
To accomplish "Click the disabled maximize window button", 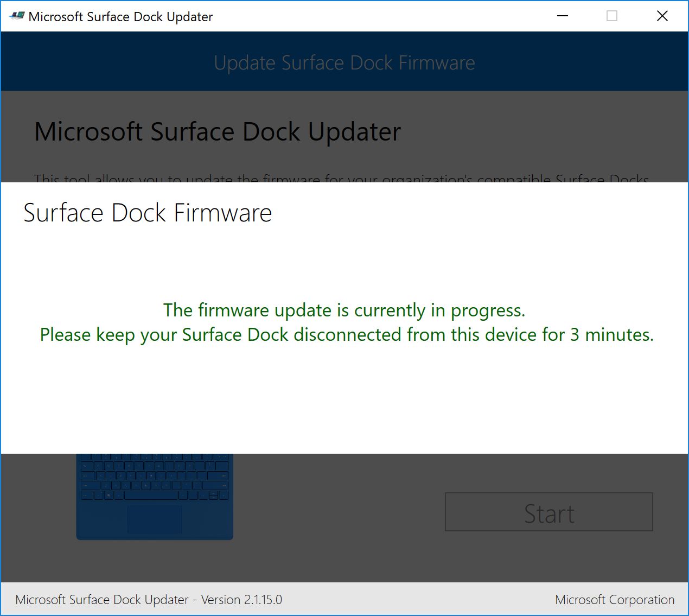I will tap(612, 16).
